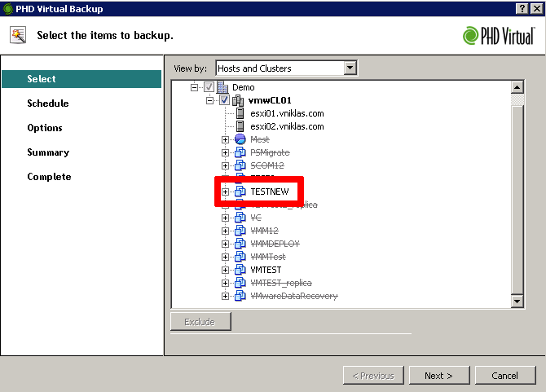Screen dimensions: 546x392
Task: Go to the Summary wizard step
Action: point(48,152)
